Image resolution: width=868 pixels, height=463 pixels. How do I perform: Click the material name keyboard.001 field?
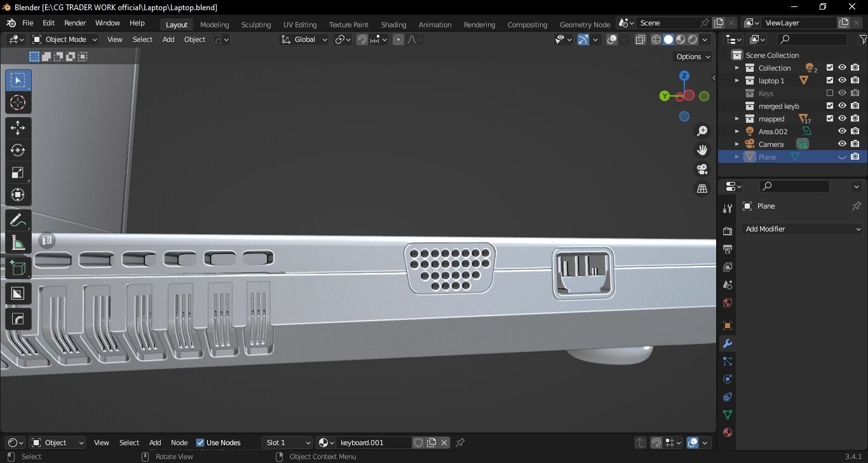pos(374,443)
